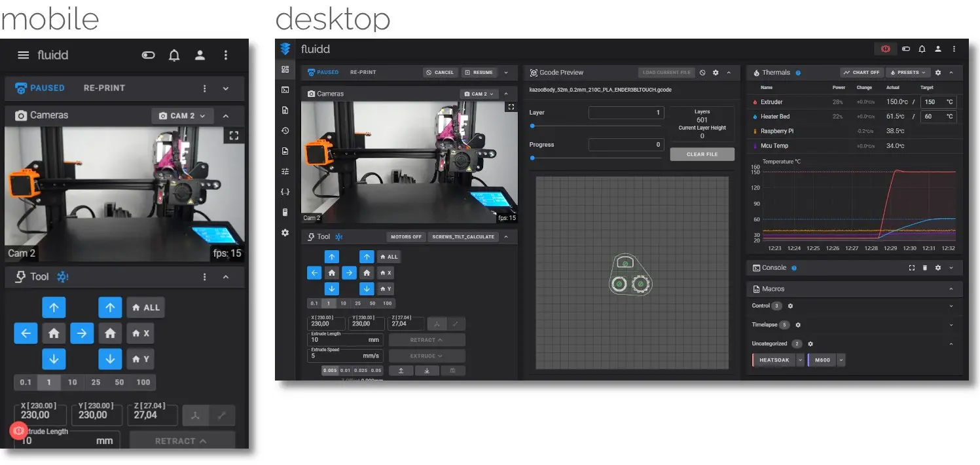This screenshot has width=980, height=465.
Task: Open CAM 2 dropdown in desktop Cameras
Action: (x=479, y=94)
